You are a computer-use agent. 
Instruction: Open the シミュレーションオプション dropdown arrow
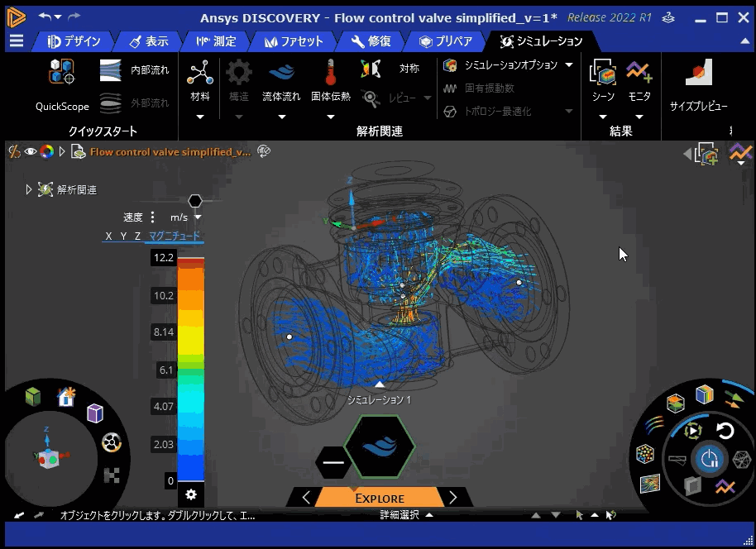(x=569, y=64)
